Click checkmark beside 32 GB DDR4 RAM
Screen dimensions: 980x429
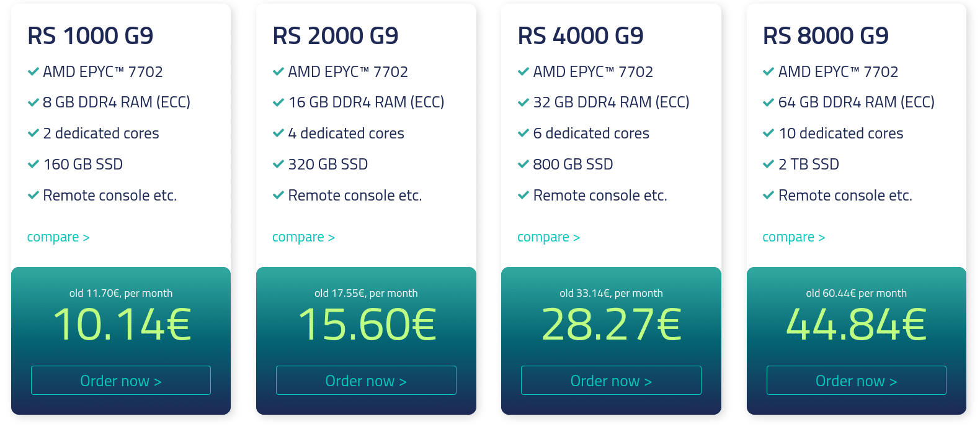tap(523, 102)
